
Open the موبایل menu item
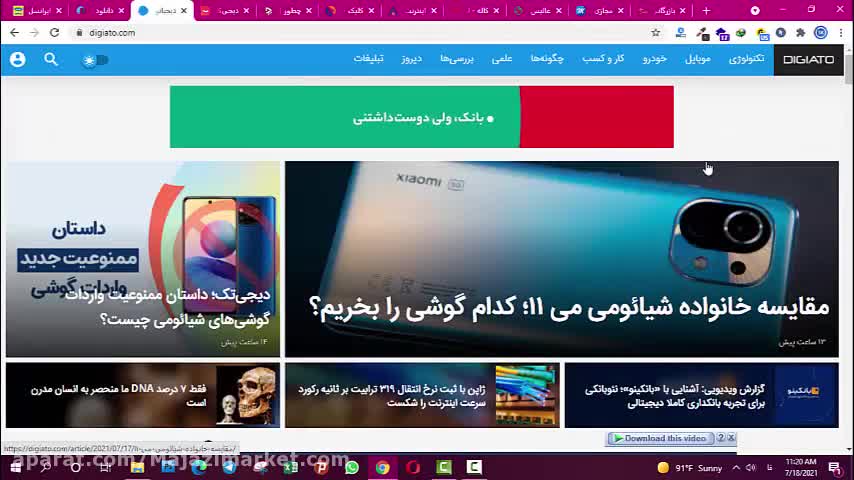pos(697,59)
